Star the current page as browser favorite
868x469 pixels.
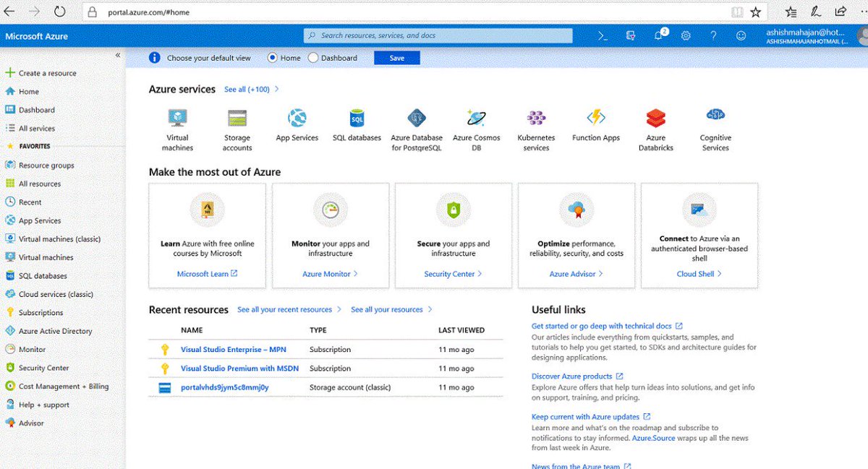coord(756,11)
